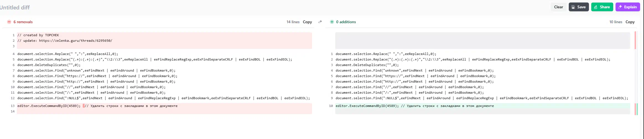Click left line 6 DeleteDuplicates statement
The width and height of the screenshot is (644, 139).
pos(49,65)
